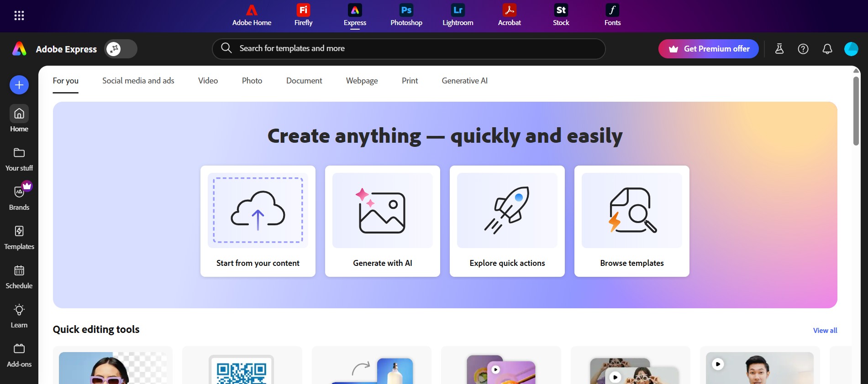Click the search templates input field

pyautogui.click(x=409, y=49)
